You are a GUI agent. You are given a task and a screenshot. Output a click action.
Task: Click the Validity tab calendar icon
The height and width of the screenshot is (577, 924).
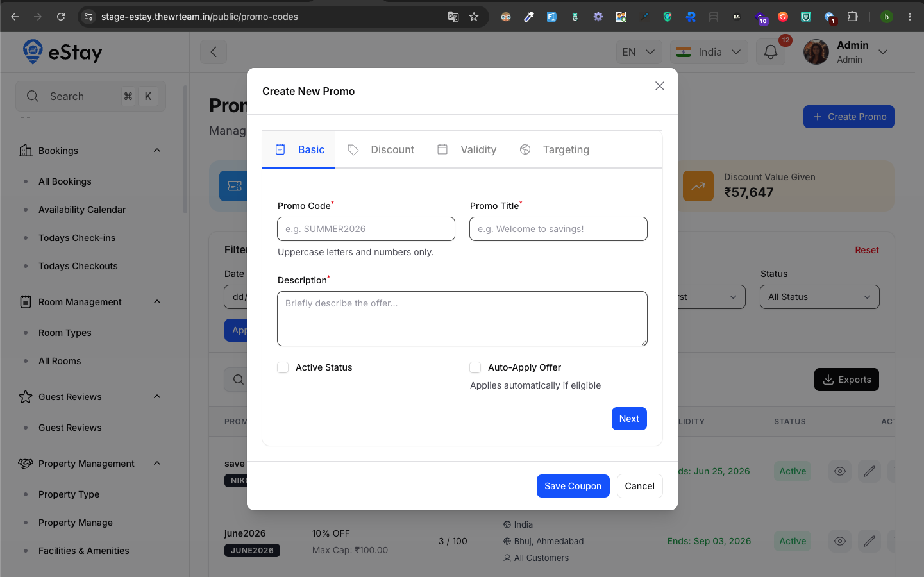442,149
